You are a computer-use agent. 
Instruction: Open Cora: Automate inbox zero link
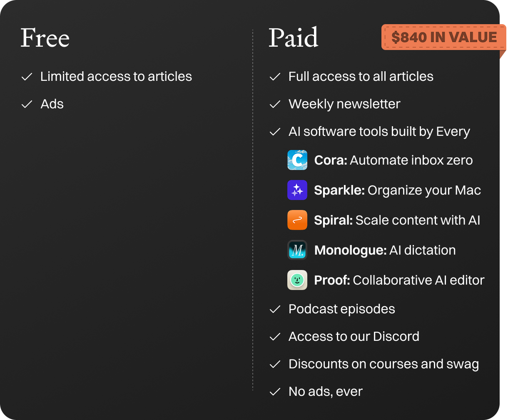[x=393, y=160]
